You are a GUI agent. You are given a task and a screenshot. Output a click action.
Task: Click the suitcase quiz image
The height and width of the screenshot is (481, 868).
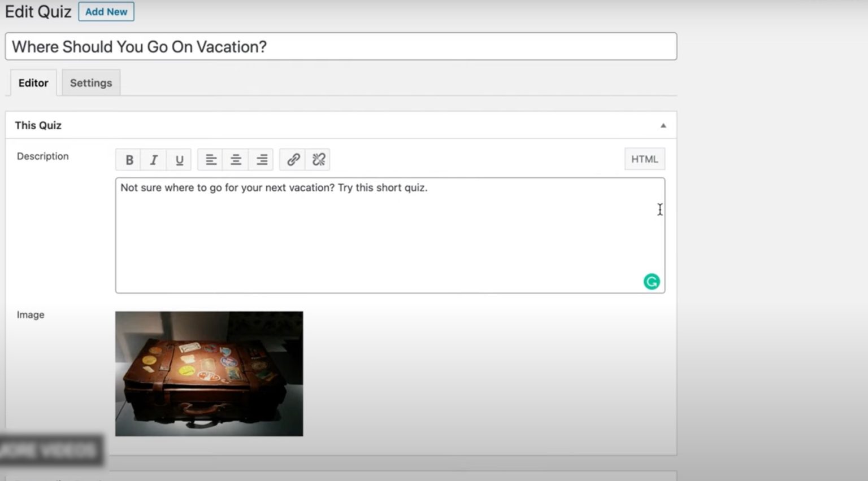pos(209,373)
